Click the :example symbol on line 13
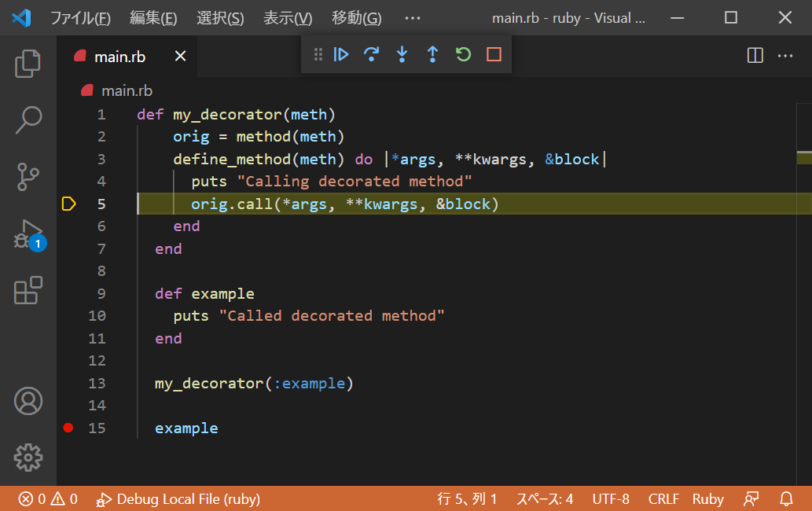812x511 pixels. coord(309,383)
